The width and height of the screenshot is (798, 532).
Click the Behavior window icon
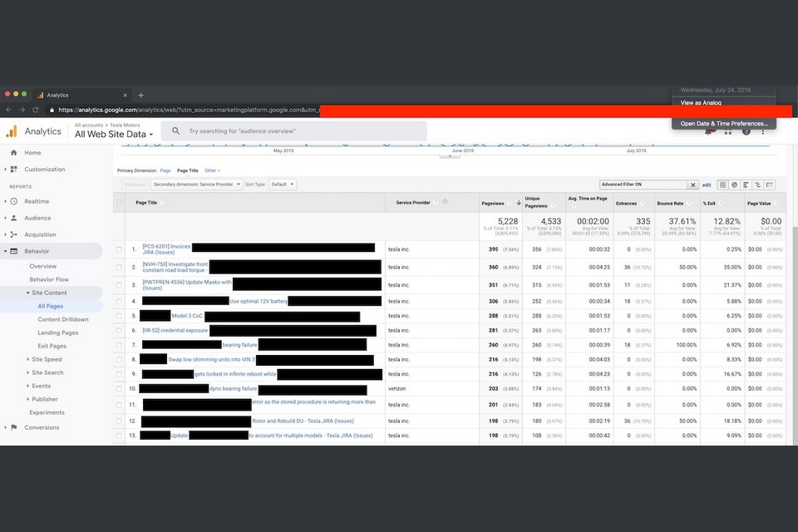[x=14, y=251]
